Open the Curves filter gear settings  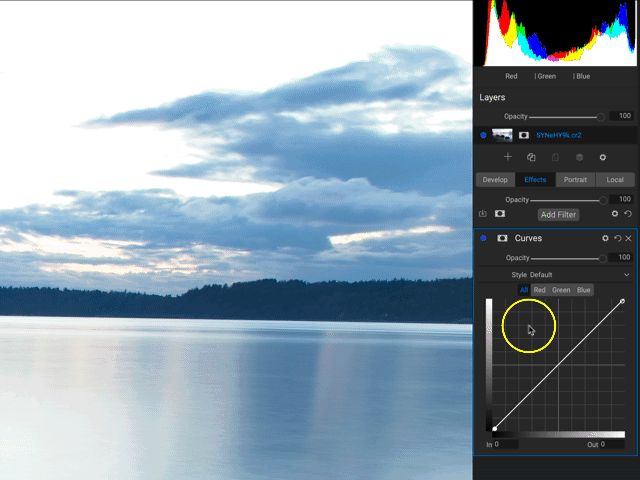(605, 238)
